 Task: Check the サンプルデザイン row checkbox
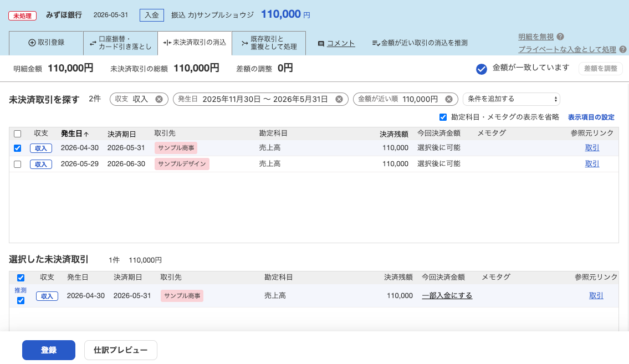point(17,164)
